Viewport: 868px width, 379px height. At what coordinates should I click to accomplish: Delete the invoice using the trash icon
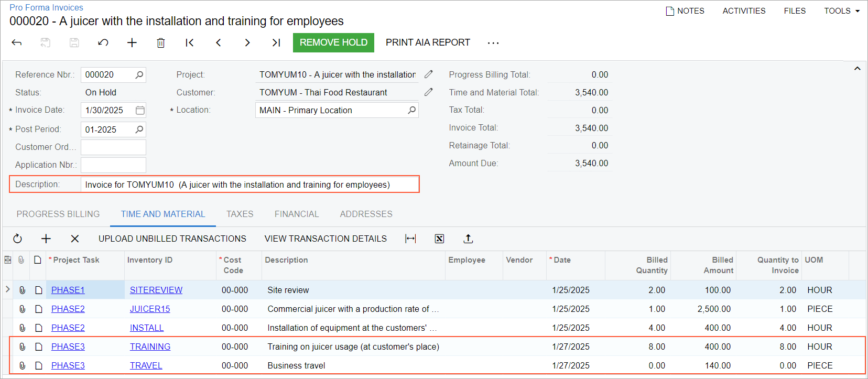161,42
